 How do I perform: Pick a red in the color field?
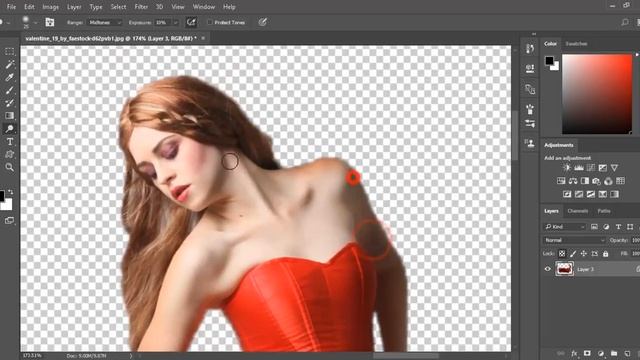point(597,94)
